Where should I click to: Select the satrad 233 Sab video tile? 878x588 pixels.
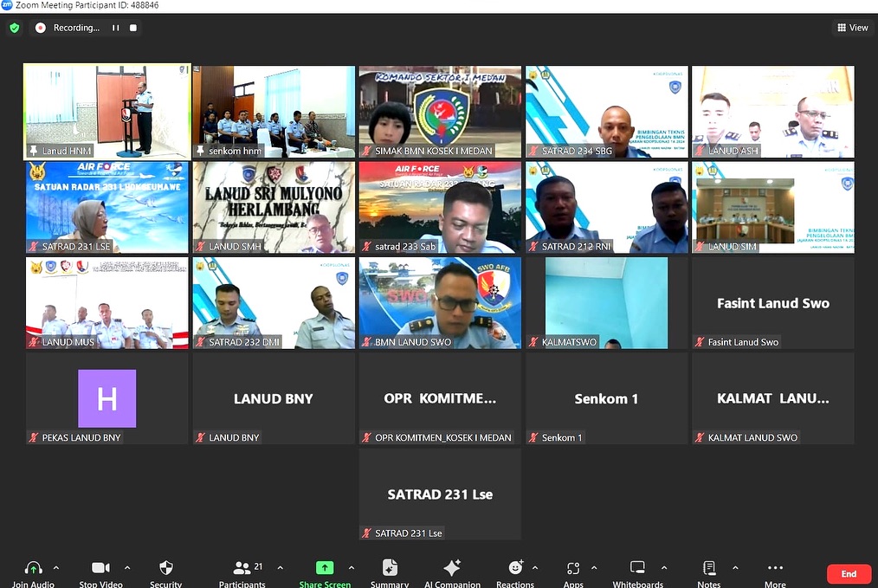pos(440,207)
